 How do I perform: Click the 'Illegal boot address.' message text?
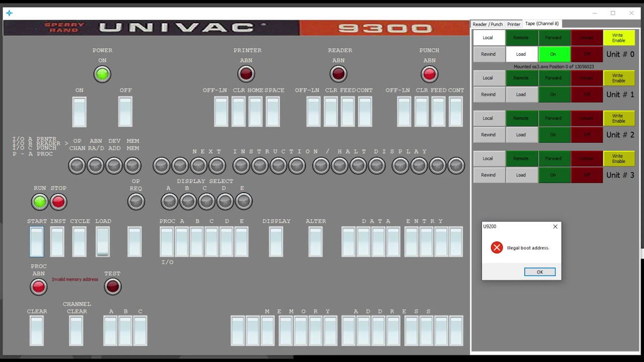(x=528, y=248)
